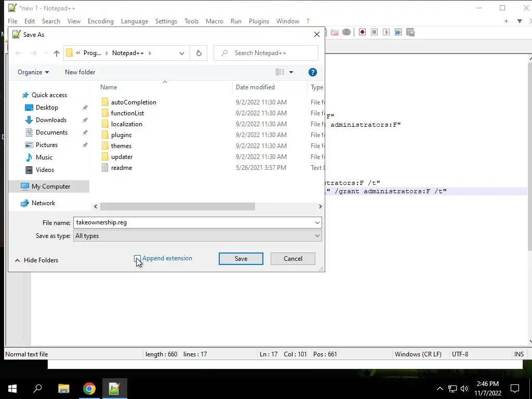Click the horizontal scrollbar thumb in file list
This screenshot has width=532, height=399.
(178, 207)
